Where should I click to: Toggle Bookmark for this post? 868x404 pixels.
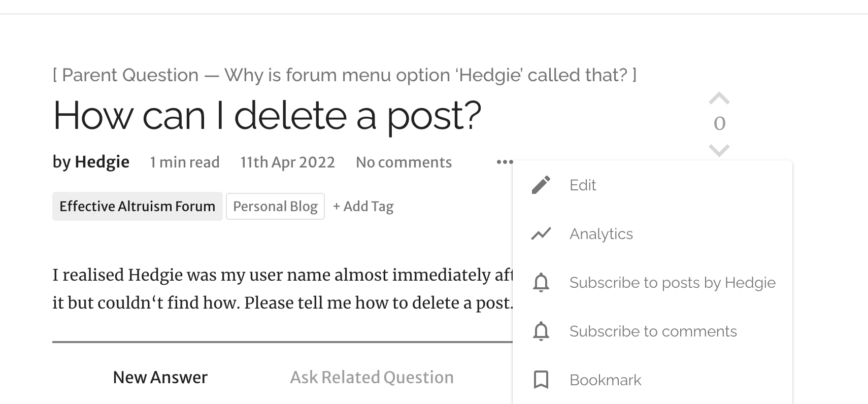(x=605, y=380)
